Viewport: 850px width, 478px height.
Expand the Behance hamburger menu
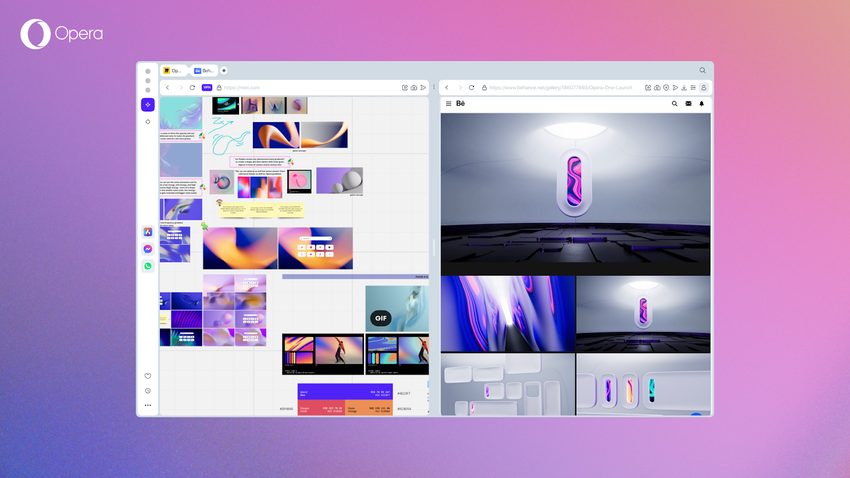pos(448,104)
